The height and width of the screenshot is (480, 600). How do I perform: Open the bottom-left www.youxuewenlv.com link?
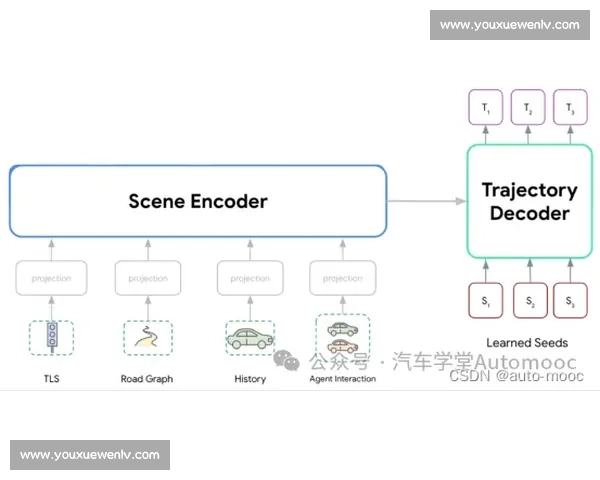pos(91,455)
